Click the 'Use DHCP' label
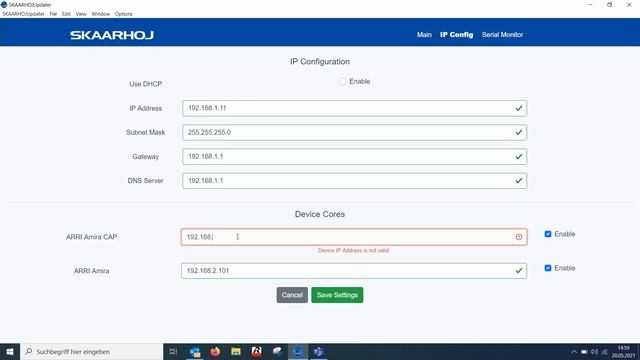The image size is (640, 360). click(x=146, y=84)
